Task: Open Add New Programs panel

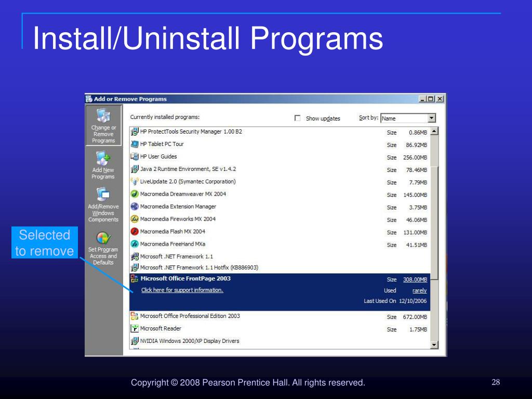Action: coord(103,165)
